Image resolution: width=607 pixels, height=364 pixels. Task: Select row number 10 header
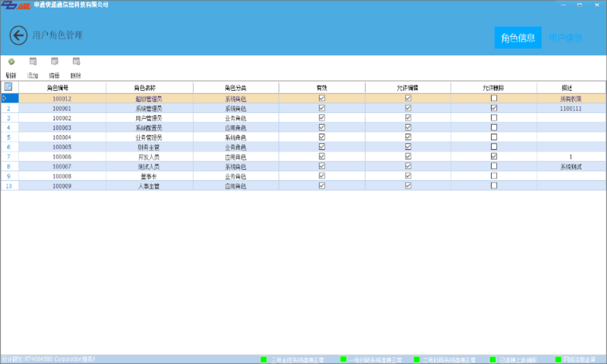tap(9, 186)
